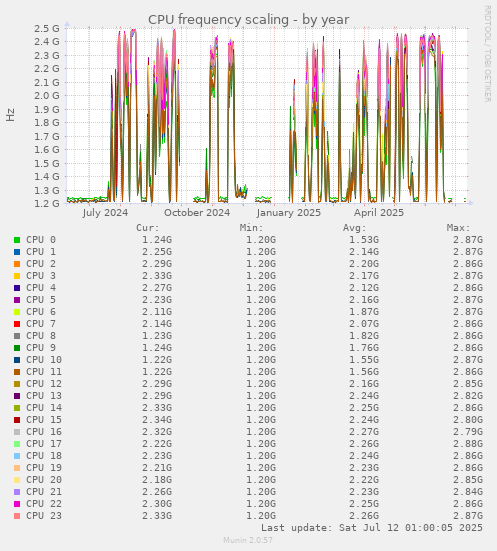
Task: Click the CPU 6 lime legend swatch
Action: (x=17, y=312)
